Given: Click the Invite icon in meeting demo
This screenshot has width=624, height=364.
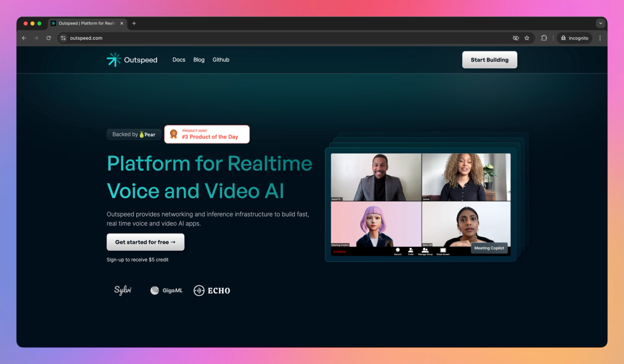Looking at the screenshot, I should point(411,251).
